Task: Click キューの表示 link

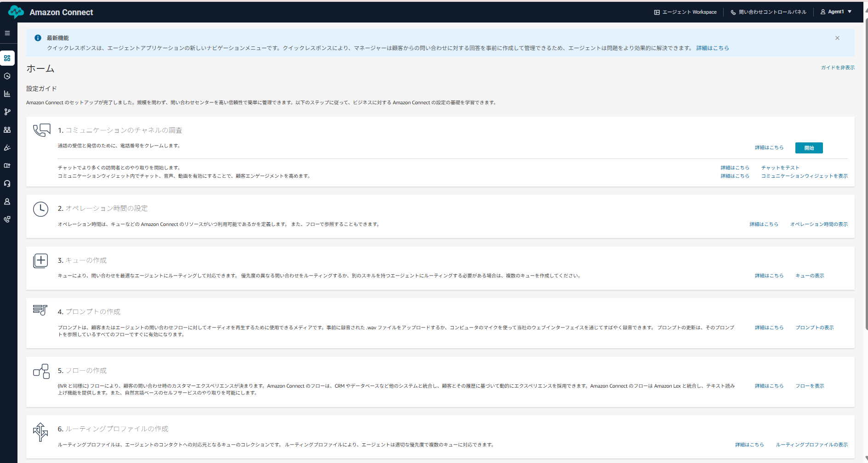Action: 810,276
